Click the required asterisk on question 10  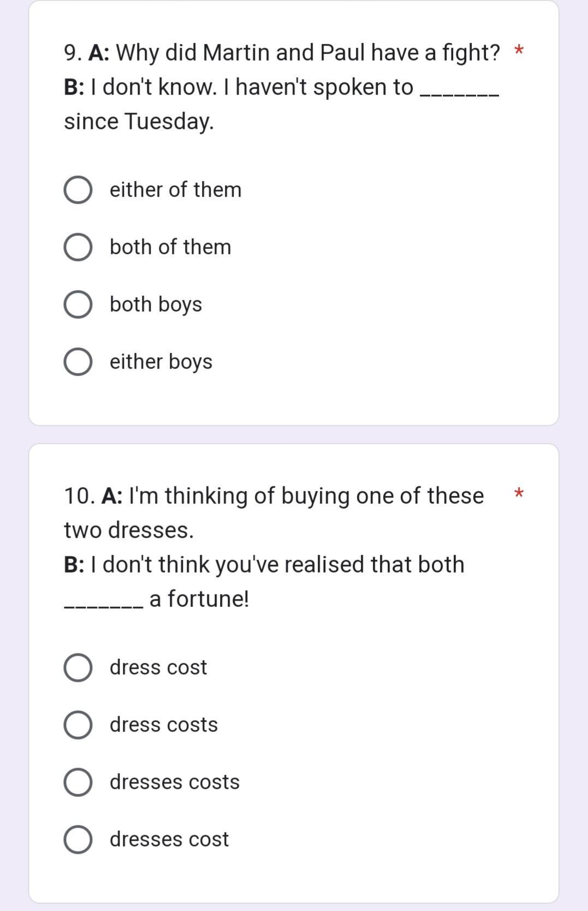(519, 495)
